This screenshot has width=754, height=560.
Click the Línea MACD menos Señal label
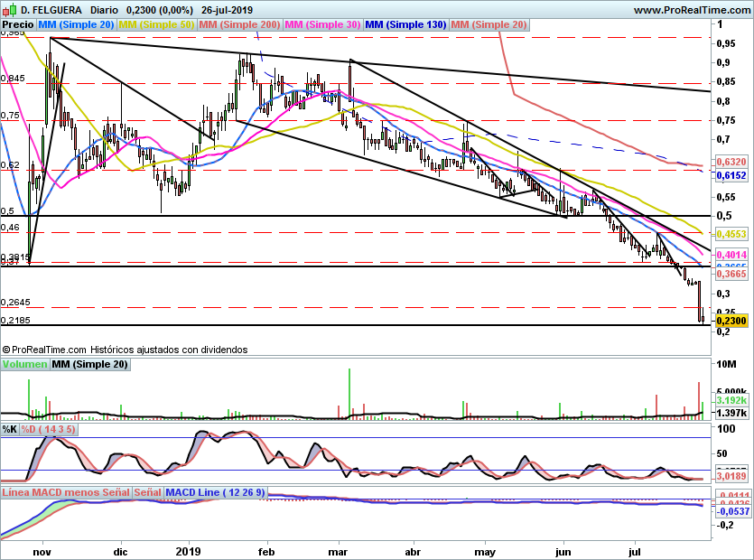(x=66, y=492)
